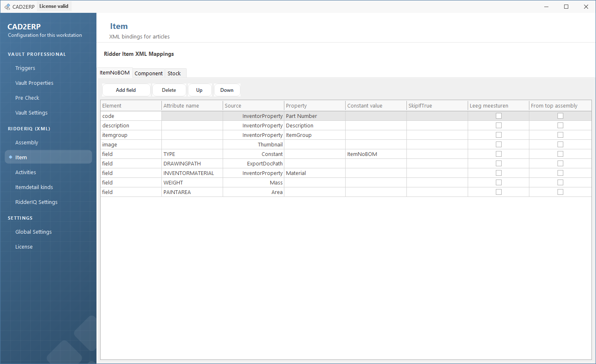Enable From top assembly for PAINTAREA field
This screenshot has width=596, height=364.
click(560, 192)
